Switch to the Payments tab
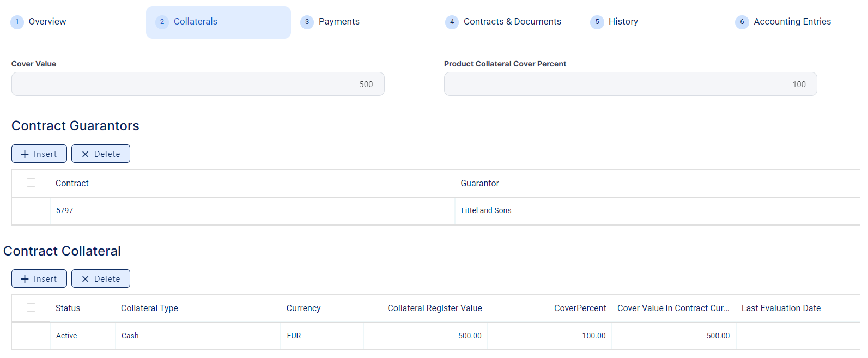The height and width of the screenshot is (358, 868). click(339, 22)
